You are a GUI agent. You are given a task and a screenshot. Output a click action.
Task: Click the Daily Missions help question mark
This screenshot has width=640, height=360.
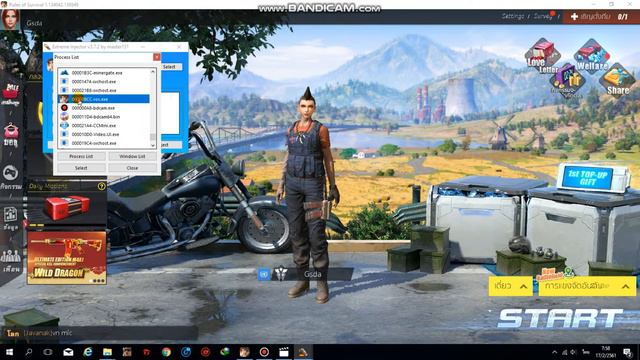click(102, 186)
